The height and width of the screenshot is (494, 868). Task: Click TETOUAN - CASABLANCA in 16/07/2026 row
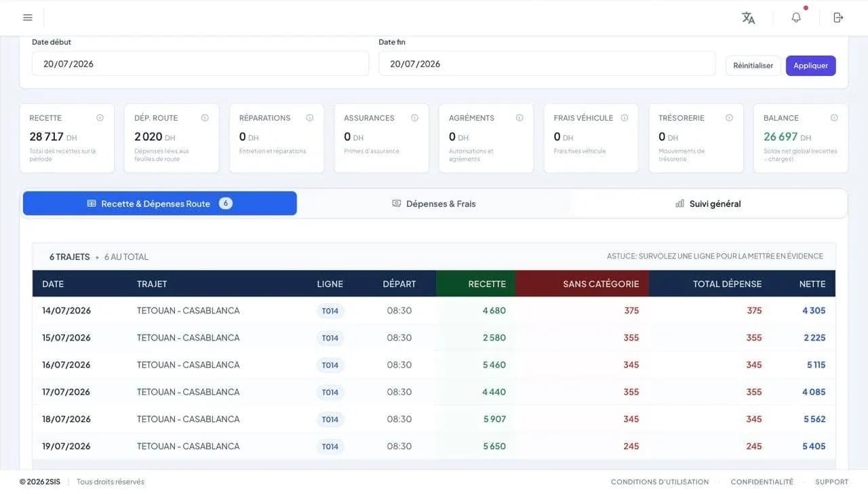[188, 365]
